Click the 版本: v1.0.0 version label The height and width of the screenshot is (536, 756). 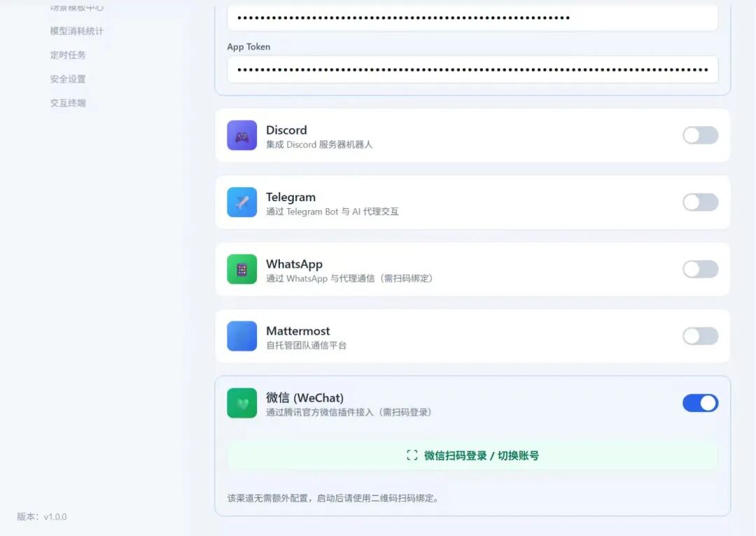(x=42, y=516)
